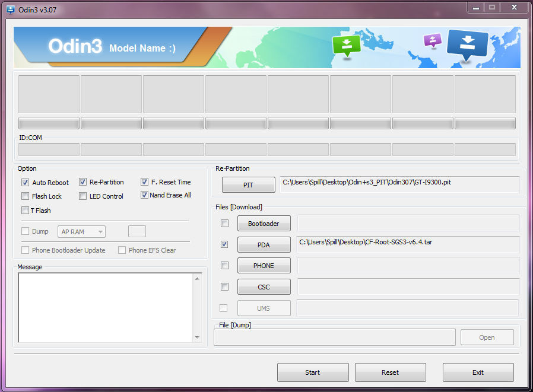533x392 pixels.
Task: Click the PDA file path field
Action: (408, 244)
